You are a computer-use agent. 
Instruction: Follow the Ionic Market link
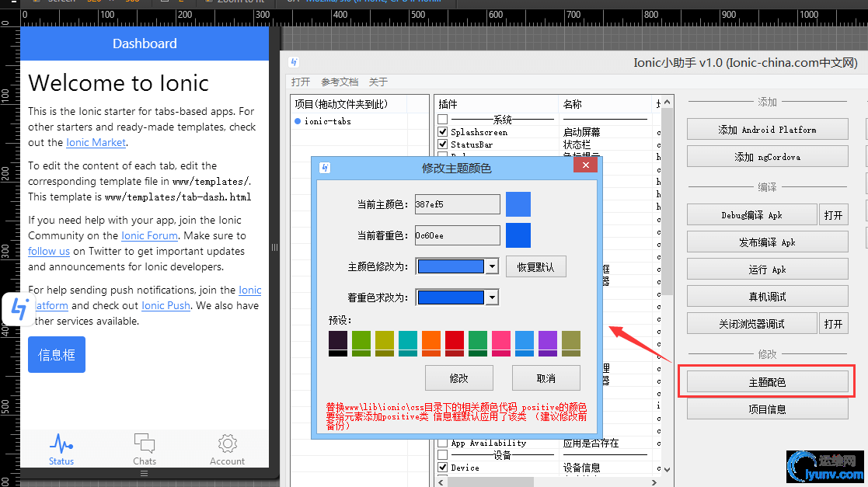(96, 142)
